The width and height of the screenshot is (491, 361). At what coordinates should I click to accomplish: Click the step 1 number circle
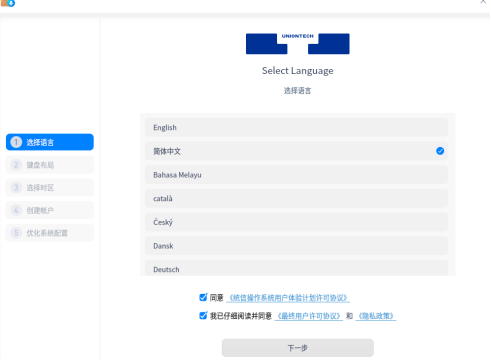point(16,142)
